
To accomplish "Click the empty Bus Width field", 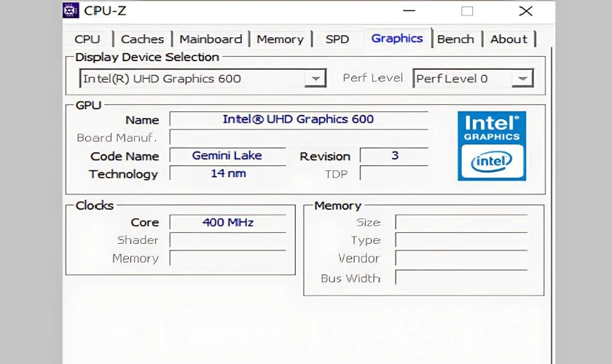I will click(x=461, y=277).
